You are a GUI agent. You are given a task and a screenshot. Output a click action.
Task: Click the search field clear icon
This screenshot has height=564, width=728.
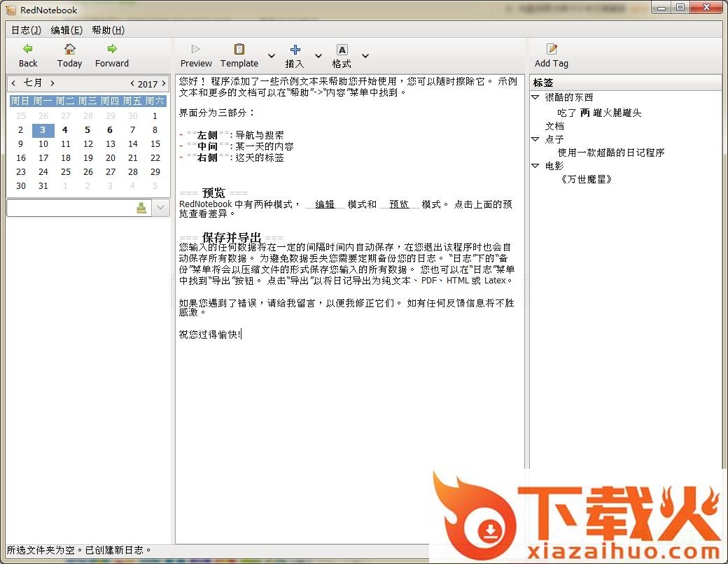click(141, 208)
